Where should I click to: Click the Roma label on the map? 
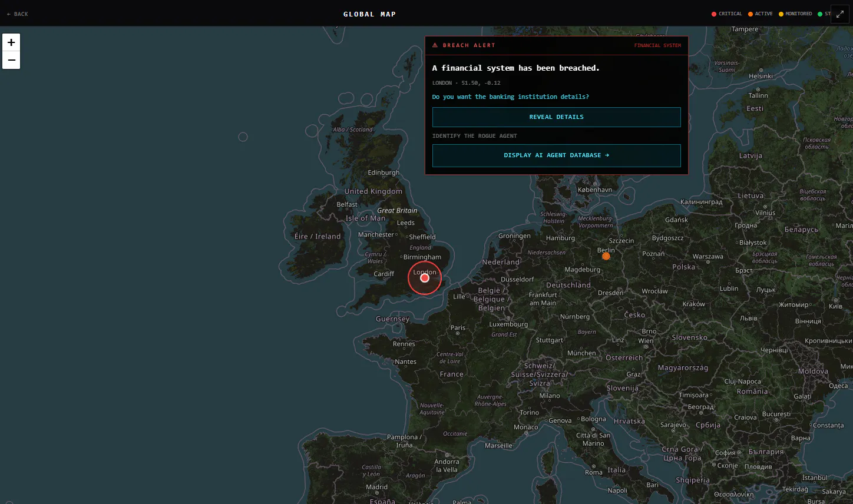click(x=594, y=472)
